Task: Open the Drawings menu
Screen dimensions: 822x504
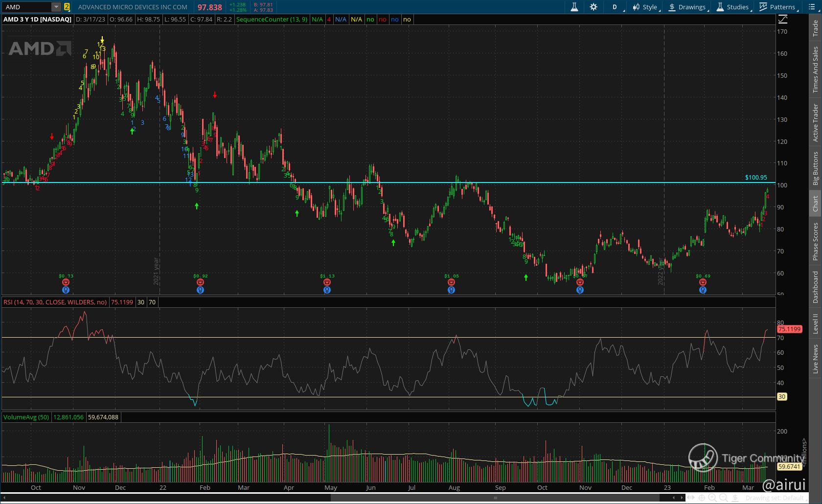Action: (x=687, y=7)
